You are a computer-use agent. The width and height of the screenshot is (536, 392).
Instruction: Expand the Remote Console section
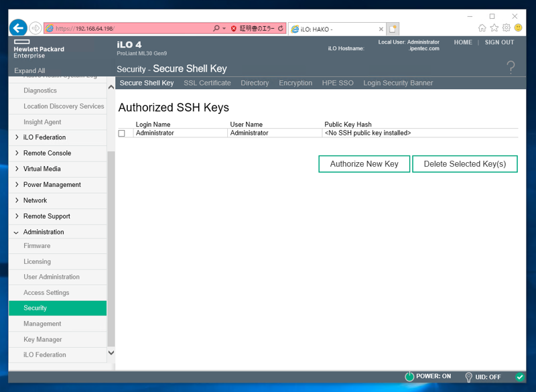tap(16, 153)
